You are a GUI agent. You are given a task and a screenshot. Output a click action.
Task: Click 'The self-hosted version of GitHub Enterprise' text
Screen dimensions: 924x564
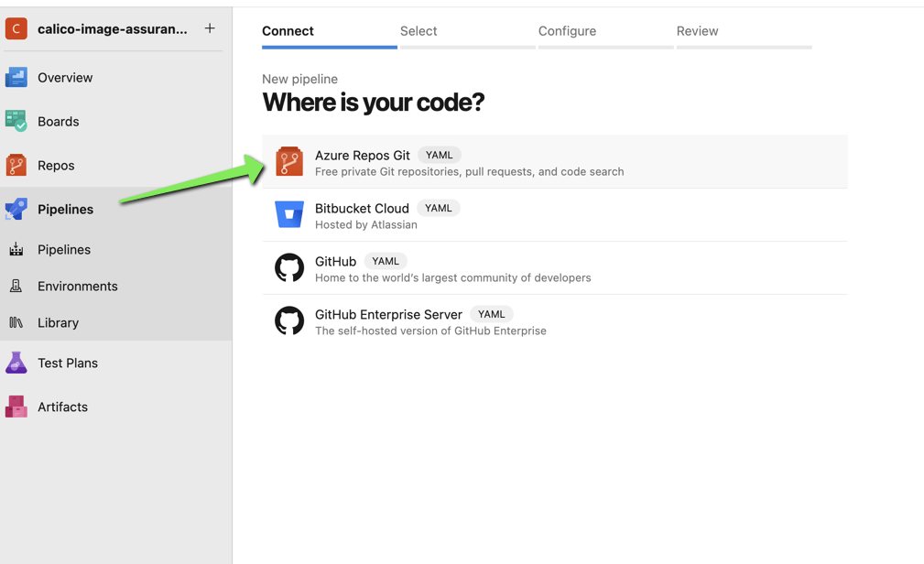click(x=430, y=331)
